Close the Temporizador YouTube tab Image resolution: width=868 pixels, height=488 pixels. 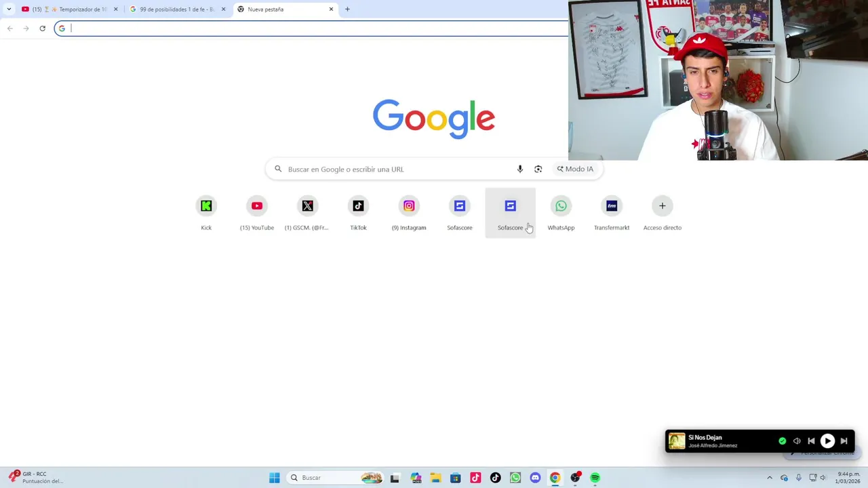point(115,9)
